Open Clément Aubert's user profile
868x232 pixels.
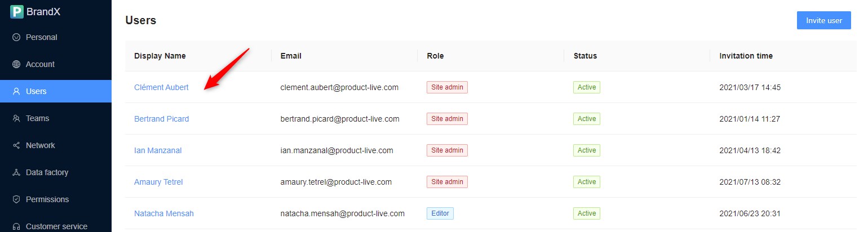pyautogui.click(x=161, y=87)
